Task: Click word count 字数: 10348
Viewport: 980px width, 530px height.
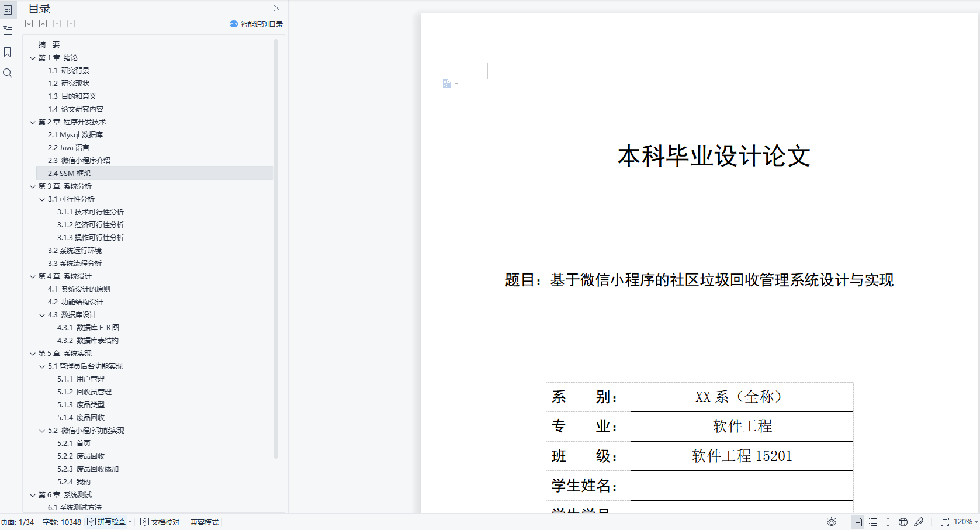Action: click(x=62, y=522)
